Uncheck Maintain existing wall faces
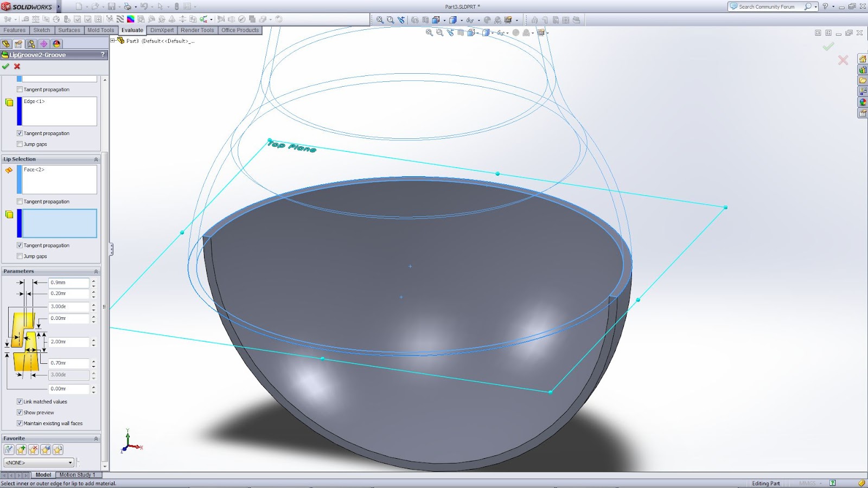This screenshot has height=488, width=868. [20, 423]
